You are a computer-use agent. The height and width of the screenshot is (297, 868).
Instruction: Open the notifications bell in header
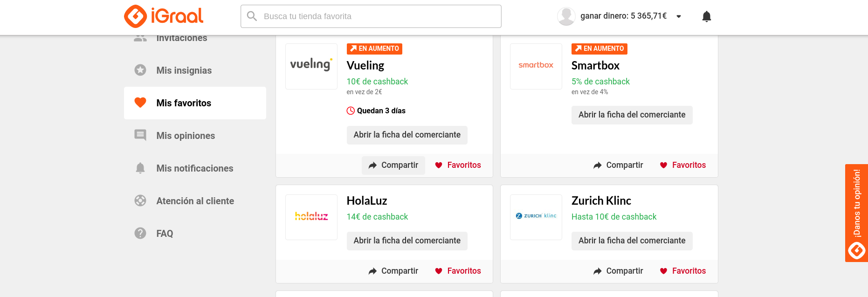point(706,16)
